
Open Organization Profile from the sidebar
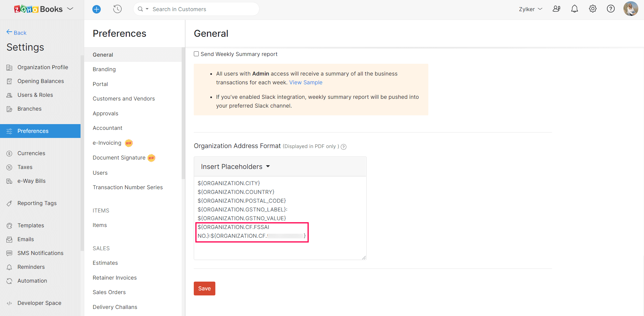coord(42,67)
